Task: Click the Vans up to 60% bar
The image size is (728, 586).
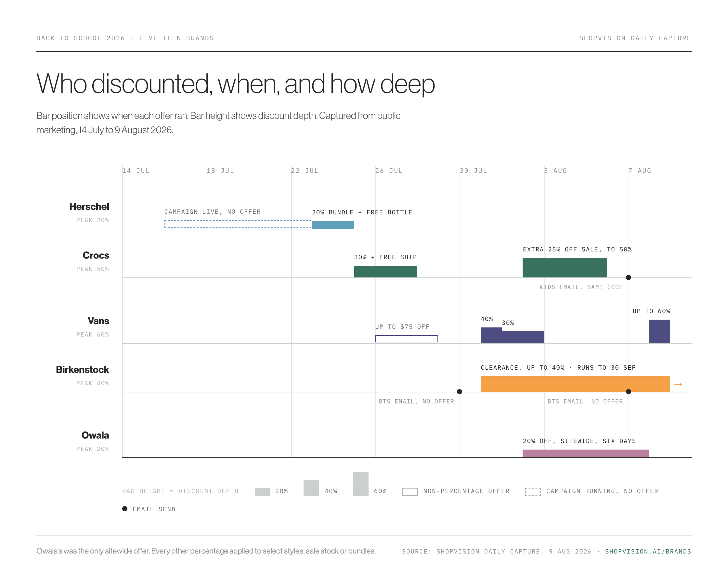Action: [659, 331]
